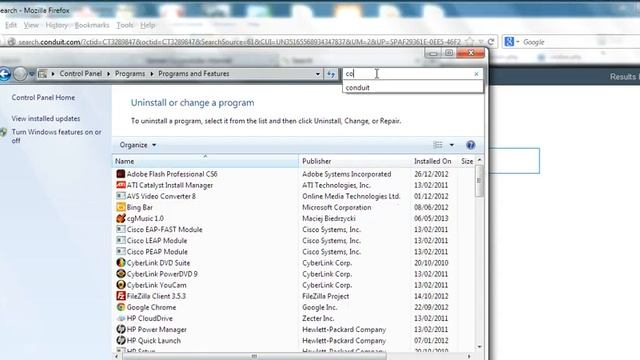Click the Cisco EAP-FAST Module icon
This screenshot has height=360, width=640.
tap(120, 229)
